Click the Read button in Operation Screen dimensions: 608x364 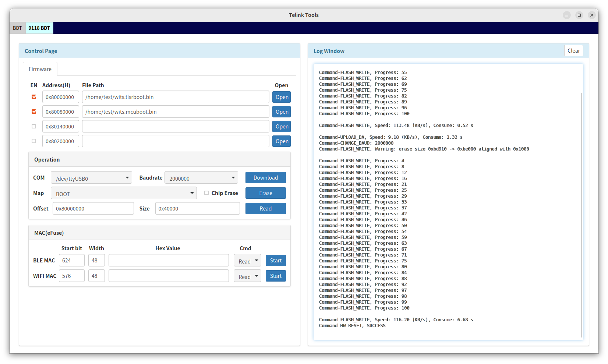coord(266,209)
